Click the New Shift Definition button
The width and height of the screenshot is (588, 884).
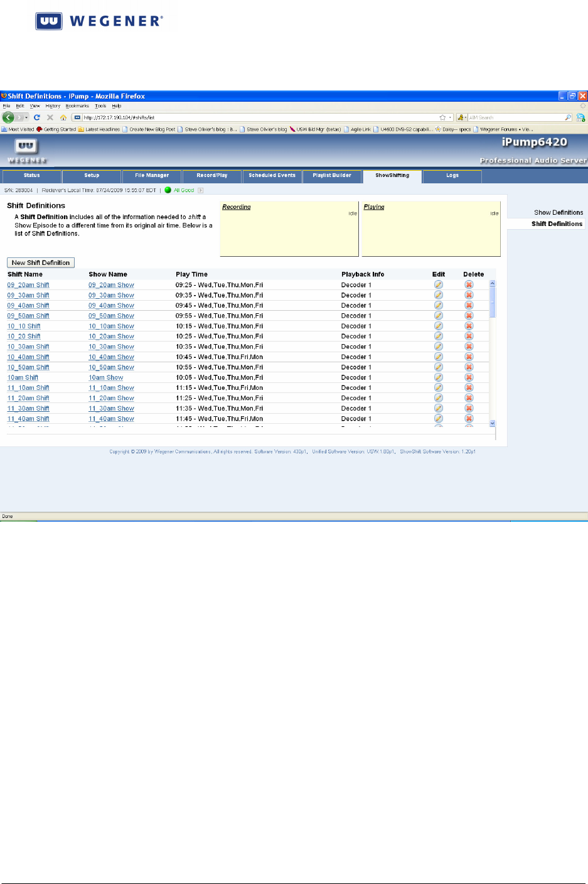point(41,263)
